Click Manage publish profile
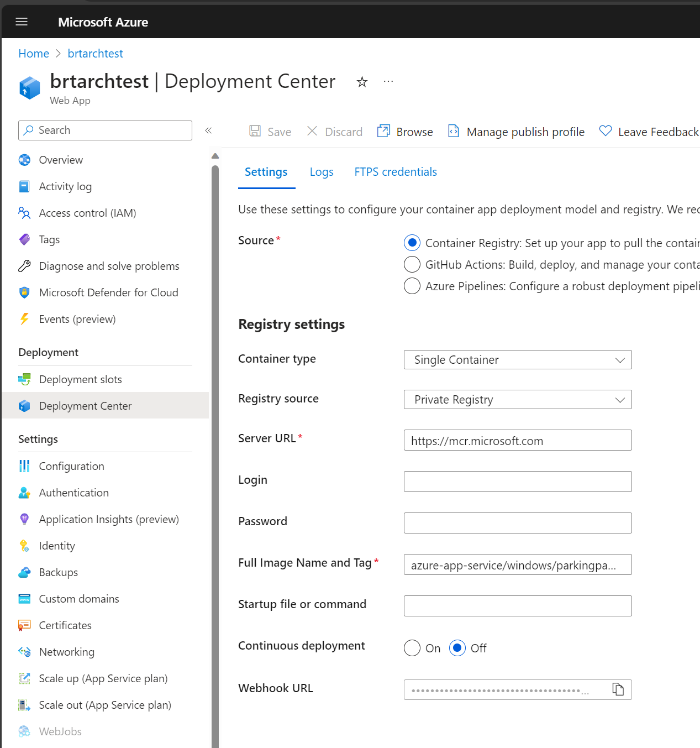Screen dimensions: 700x748 pos(525,132)
